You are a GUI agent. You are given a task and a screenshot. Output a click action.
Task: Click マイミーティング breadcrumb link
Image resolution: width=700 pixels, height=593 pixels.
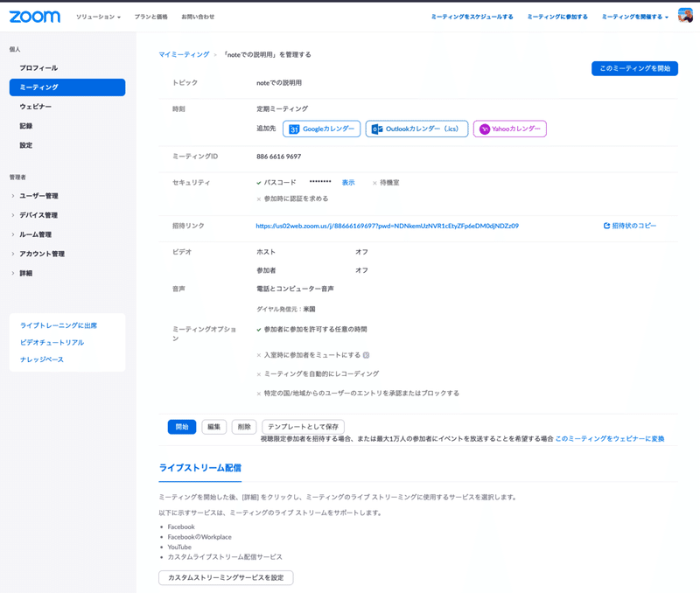point(184,54)
